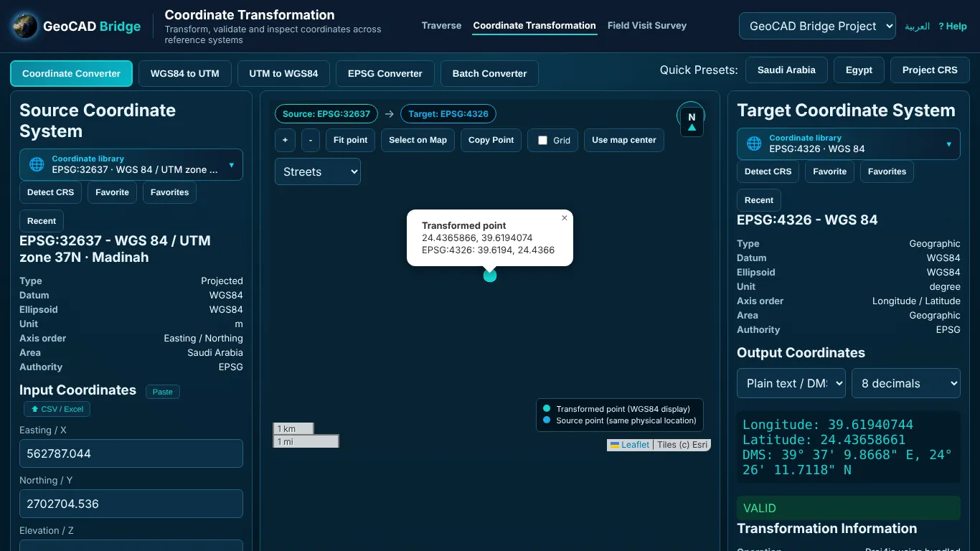Zoom in the map with plus button
The width and height of the screenshot is (980, 551).
click(x=285, y=140)
